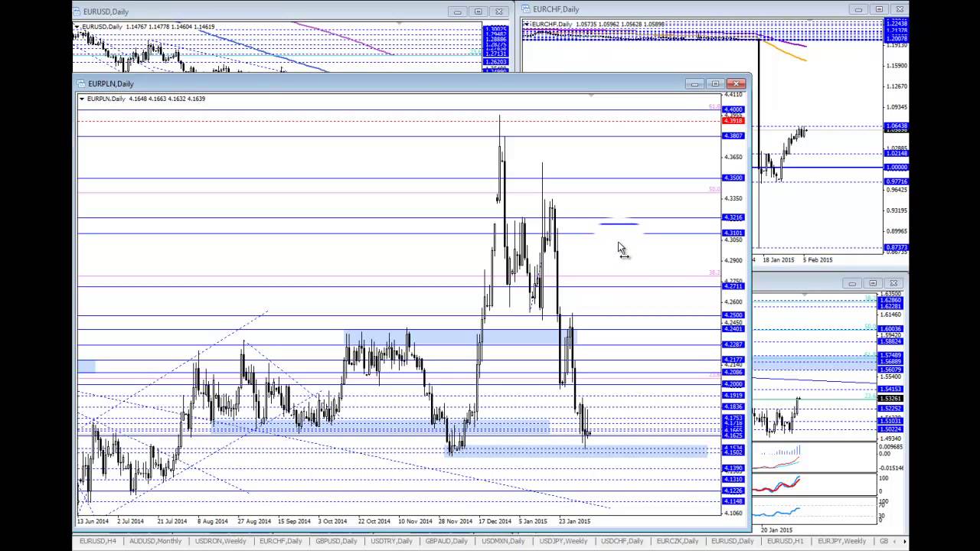
Task: Select the USDTRY,Daily tab
Action: (391, 541)
